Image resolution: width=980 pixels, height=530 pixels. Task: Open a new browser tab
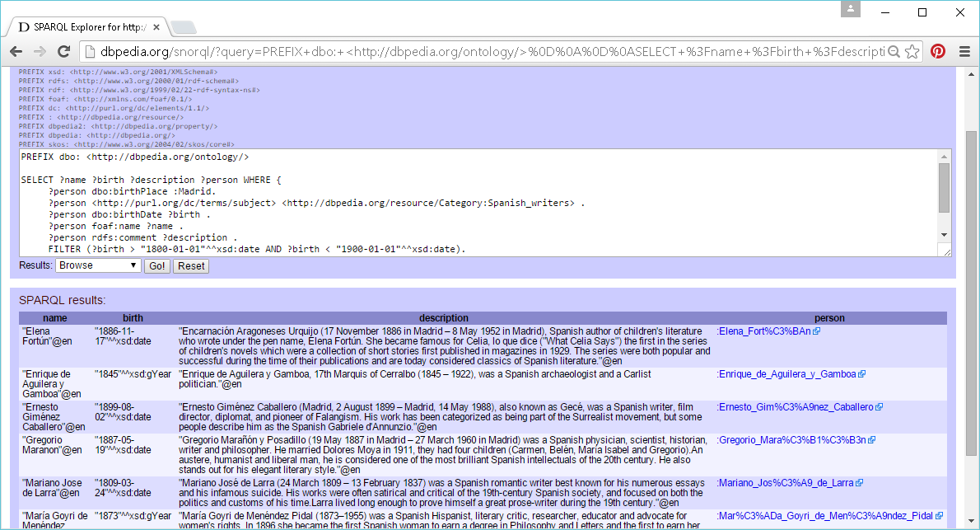tap(183, 27)
